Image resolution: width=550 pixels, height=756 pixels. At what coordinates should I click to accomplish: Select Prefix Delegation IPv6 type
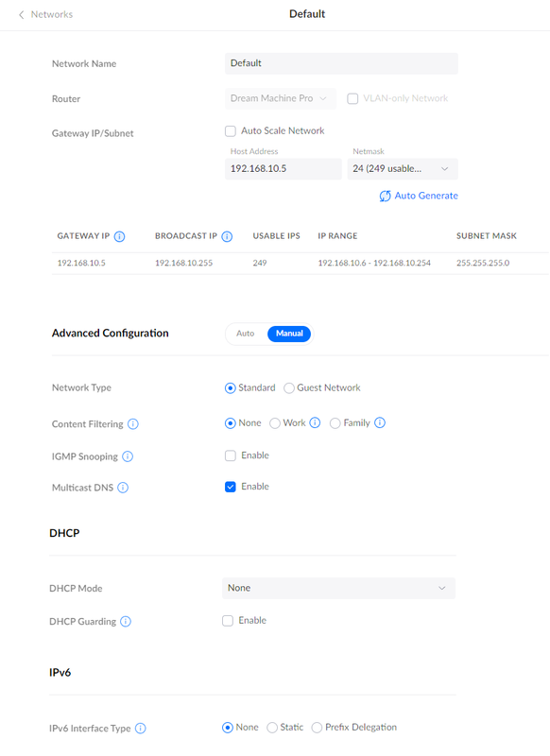317,728
